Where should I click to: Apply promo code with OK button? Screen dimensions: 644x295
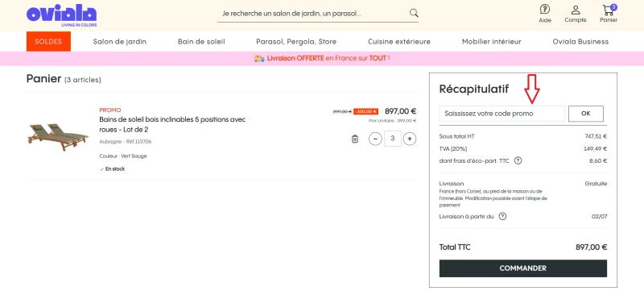586,114
